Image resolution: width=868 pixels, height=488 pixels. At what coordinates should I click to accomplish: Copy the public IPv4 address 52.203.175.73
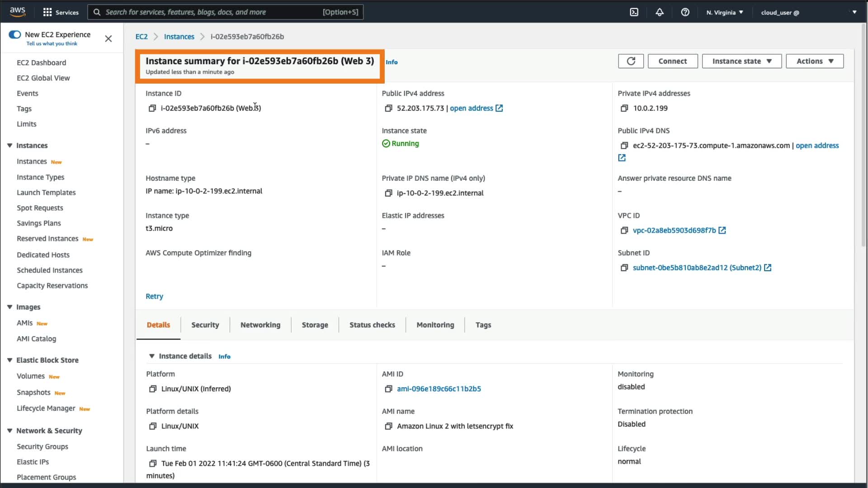tap(388, 108)
